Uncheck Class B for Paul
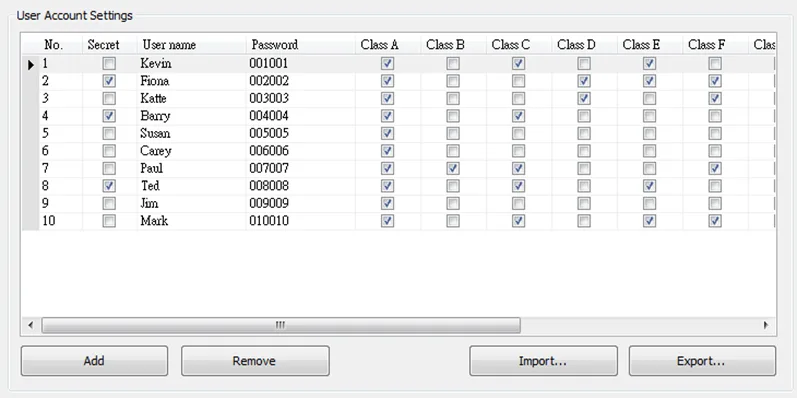 452,168
